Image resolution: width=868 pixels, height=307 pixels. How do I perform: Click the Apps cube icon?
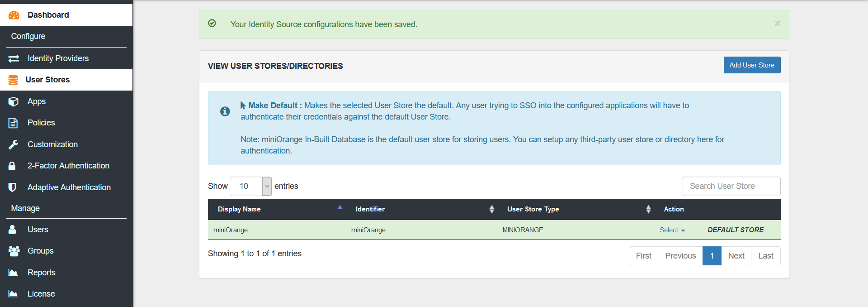tap(14, 101)
